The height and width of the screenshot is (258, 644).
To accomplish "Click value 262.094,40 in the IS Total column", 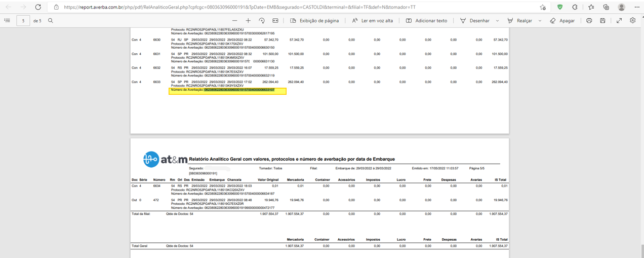I will click(x=499, y=82).
